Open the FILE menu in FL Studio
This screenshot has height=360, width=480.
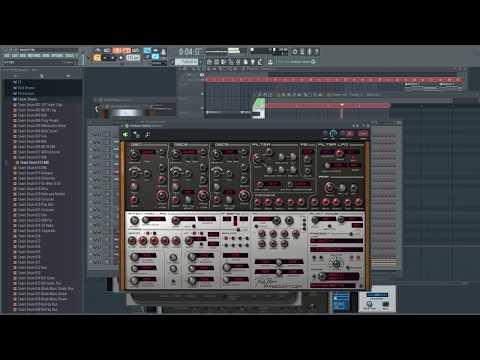coord(7,55)
